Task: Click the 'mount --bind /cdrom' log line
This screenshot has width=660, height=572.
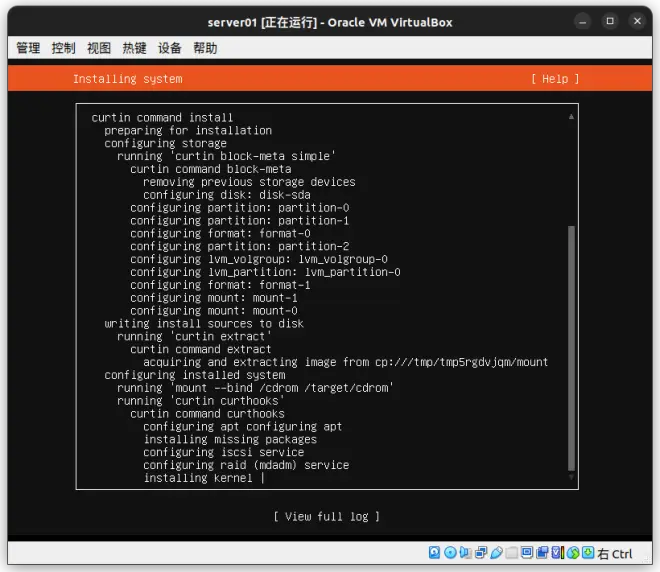Action: (x=255, y=388)
